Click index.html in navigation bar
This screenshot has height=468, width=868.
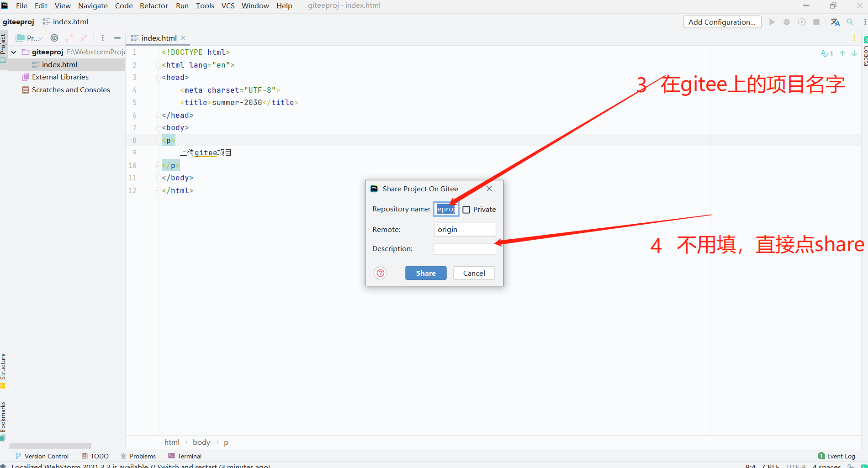click(65, 21)
